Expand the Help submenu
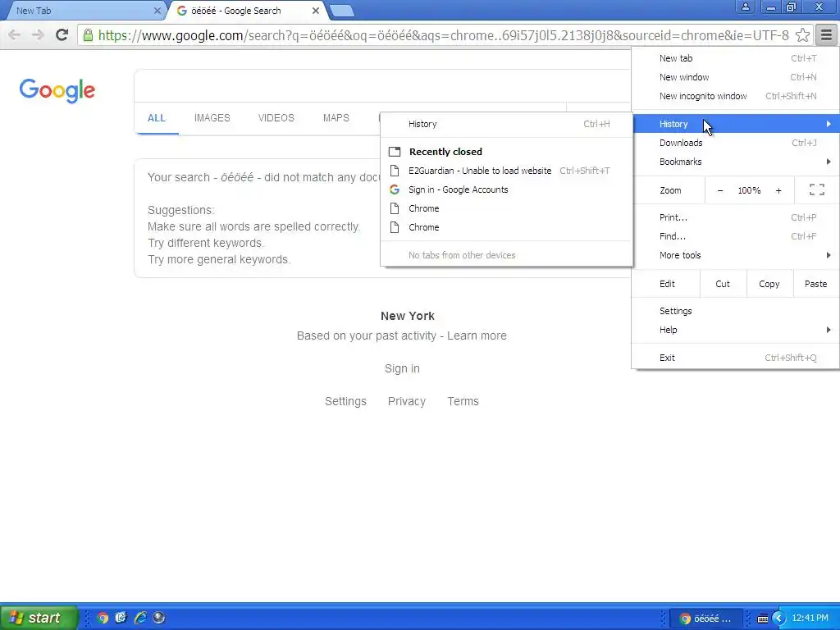The height and width of the screenshot is (630, 840). (736, 330)
